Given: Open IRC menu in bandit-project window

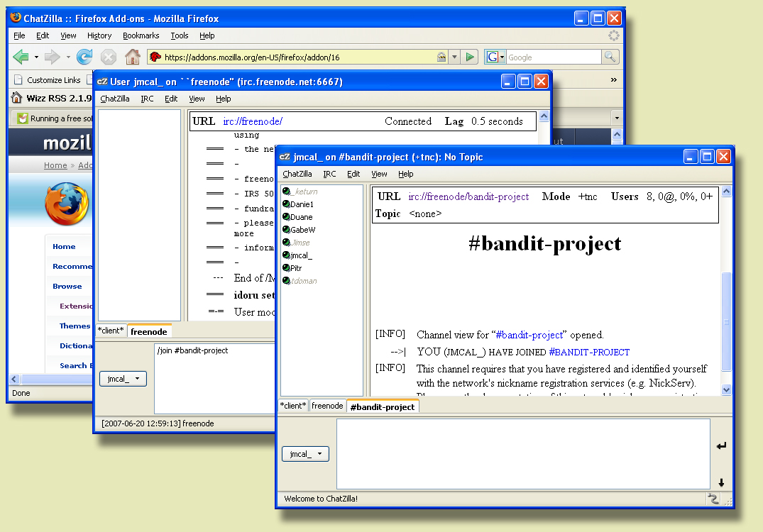Looking at the screenshot, I should click(329, 174).
